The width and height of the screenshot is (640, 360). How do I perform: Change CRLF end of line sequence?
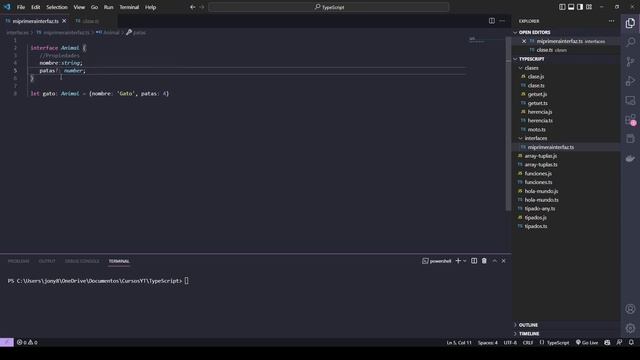528,342
